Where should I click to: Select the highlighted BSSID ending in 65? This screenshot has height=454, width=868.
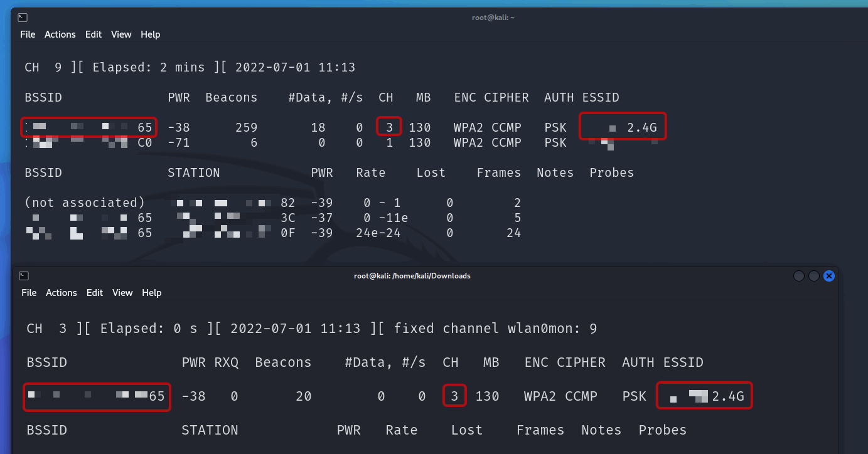[88, 127]
